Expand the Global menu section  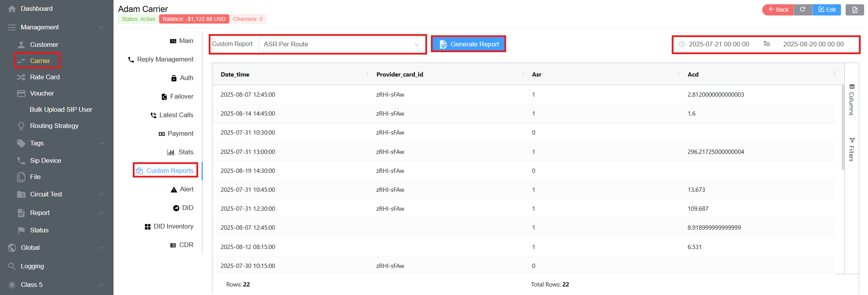click(x=101, y=247)
